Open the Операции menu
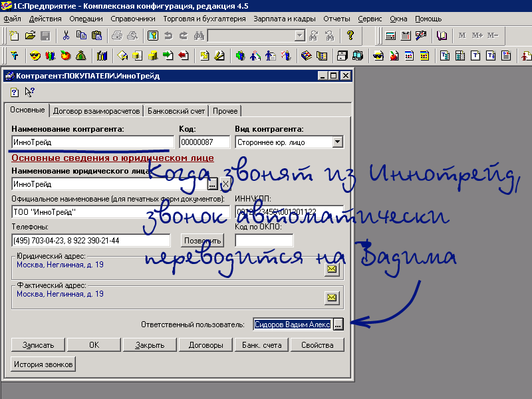 [x=86, y=19]
